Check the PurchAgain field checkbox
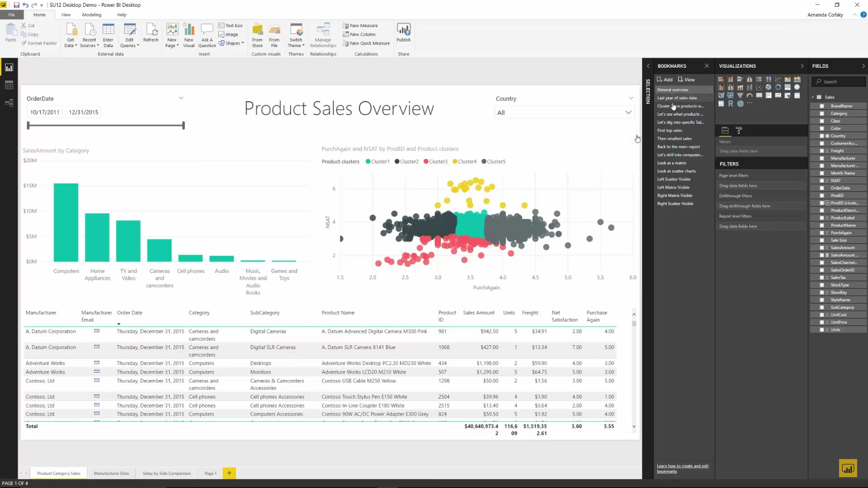The width and height of the screenshot is (868, 488). pos(822,233)
